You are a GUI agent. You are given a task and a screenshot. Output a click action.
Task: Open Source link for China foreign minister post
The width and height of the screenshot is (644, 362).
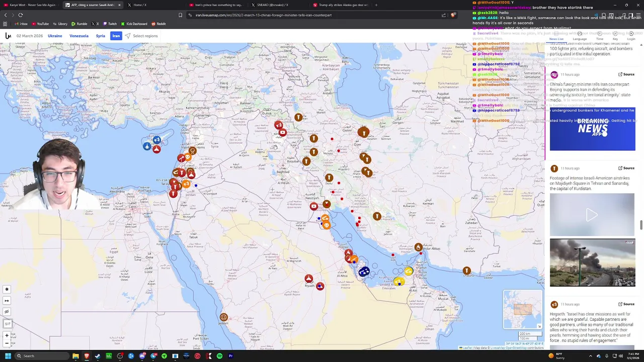626,74
